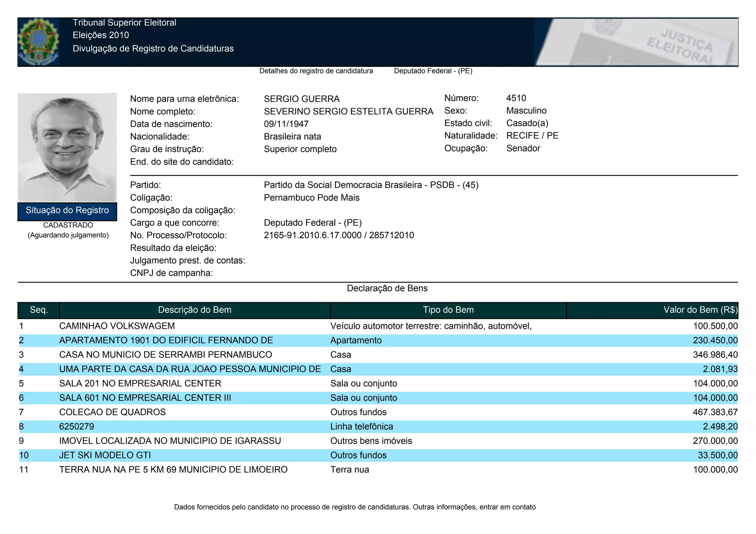Click the process number 2165-91.2010.6.17.0000
Image resolution: width=756 pixels, height=534 pixels.
(x=312, y=235)
